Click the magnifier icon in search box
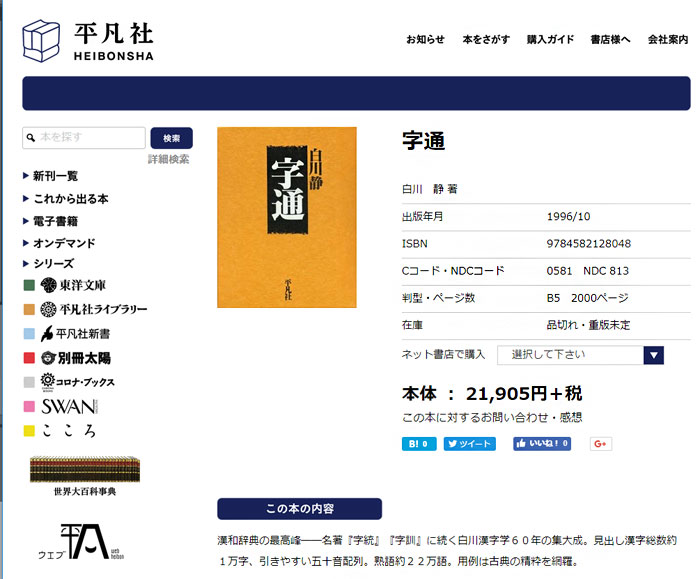Viewport: 700px width, 579px height. coord(31,137)
